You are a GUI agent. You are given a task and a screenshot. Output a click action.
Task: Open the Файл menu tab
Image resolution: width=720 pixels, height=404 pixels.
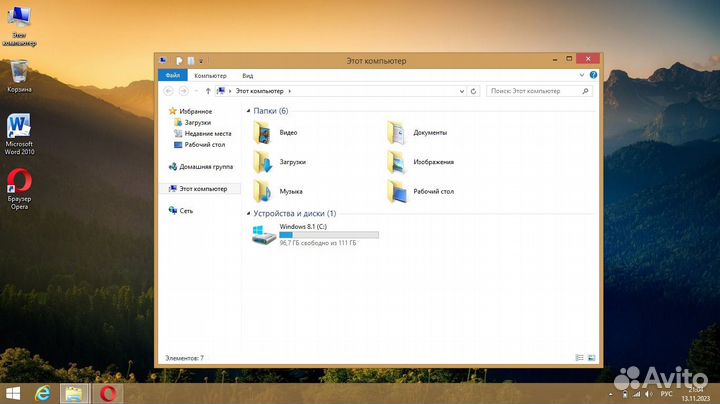coord(172,75)
